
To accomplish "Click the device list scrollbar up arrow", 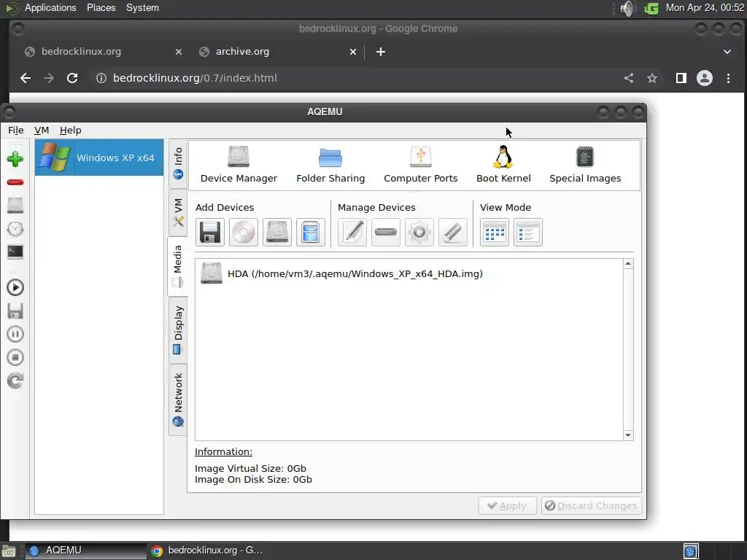I will [x=628, y=264].
